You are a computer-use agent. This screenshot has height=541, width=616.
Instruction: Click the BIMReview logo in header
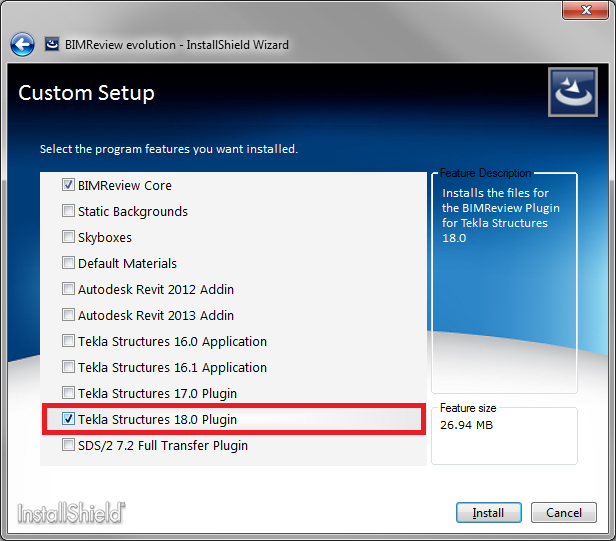(x=573, y=92)
